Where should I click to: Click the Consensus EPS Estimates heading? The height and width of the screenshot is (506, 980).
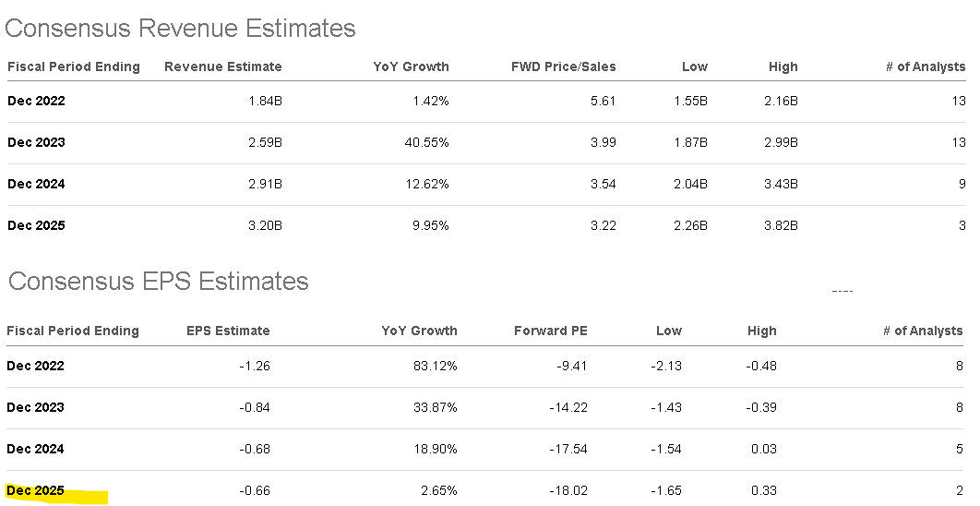(x=157, y=281)
